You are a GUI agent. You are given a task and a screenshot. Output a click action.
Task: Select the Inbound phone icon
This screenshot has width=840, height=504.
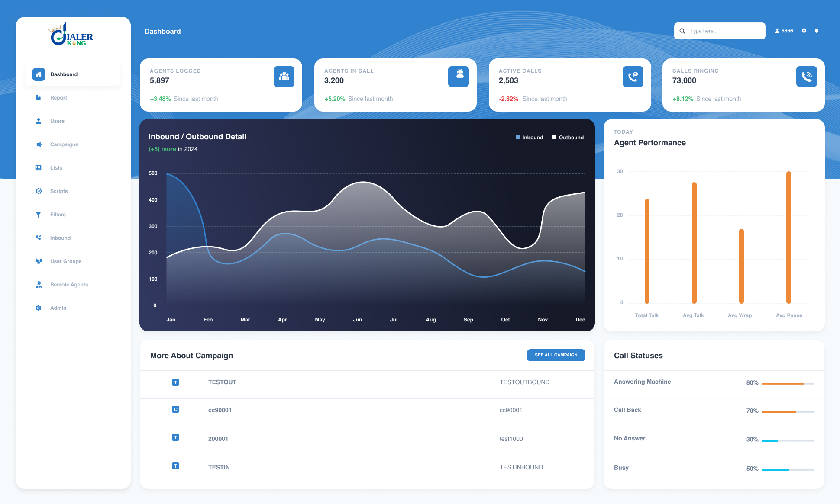pyautogui.click(x=39, y=238)
